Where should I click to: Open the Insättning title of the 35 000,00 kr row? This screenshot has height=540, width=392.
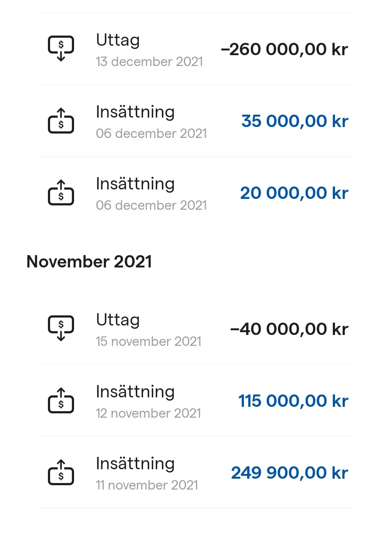(135, 112)
